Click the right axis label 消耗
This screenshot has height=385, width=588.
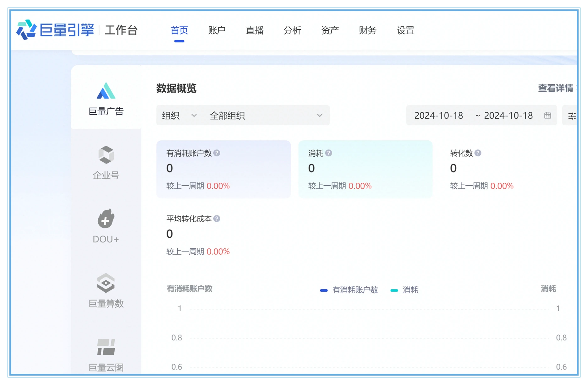(548, 289)
